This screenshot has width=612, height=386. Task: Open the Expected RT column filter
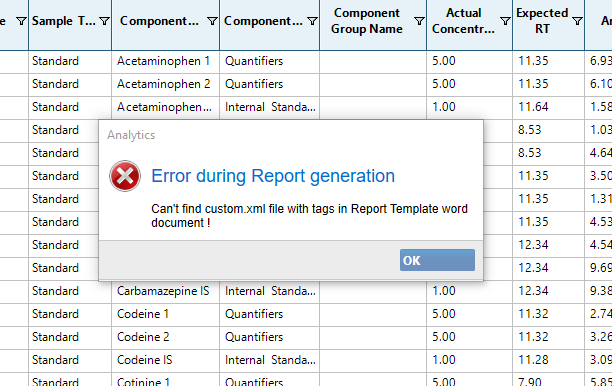point(577,21)
